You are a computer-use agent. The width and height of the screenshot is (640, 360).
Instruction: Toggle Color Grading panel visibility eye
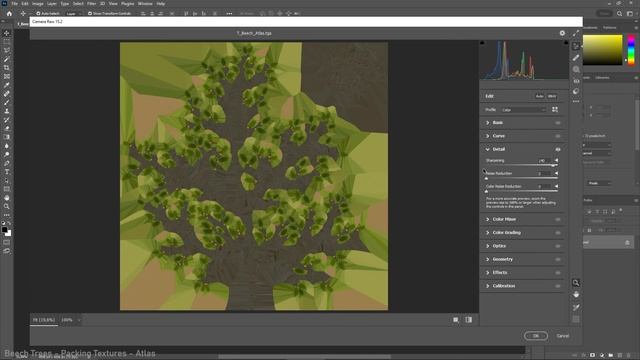click(558, 233)
